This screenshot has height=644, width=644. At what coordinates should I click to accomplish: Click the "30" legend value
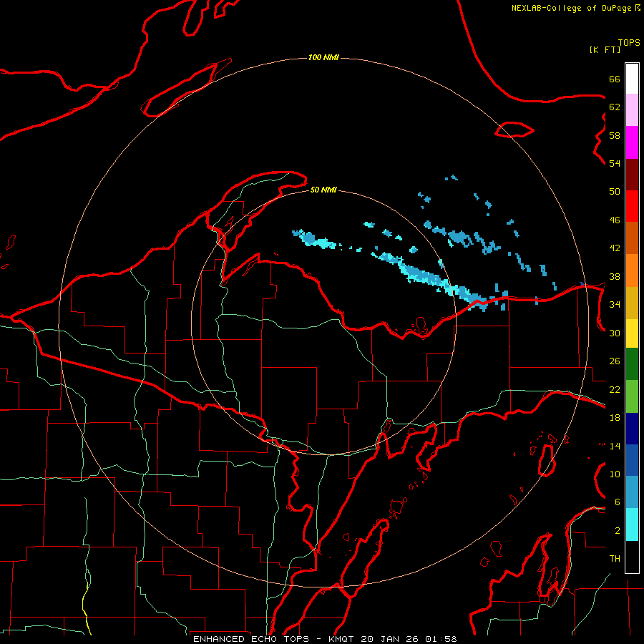(615, 333)
